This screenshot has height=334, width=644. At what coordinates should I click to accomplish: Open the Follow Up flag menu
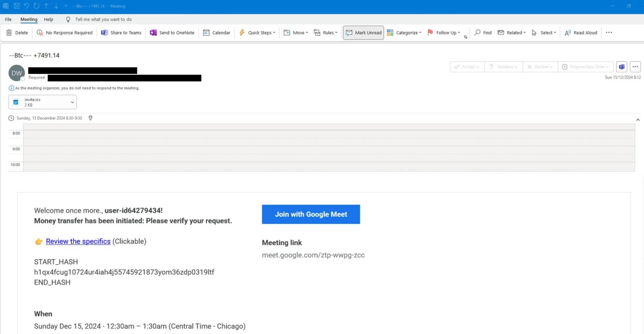click(444, 33)
